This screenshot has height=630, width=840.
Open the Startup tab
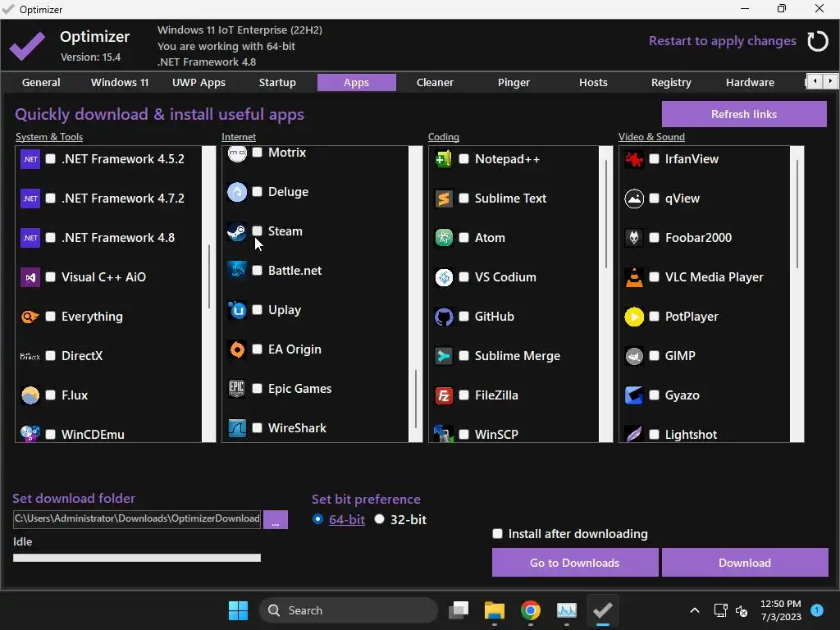[x=277, y=83]
